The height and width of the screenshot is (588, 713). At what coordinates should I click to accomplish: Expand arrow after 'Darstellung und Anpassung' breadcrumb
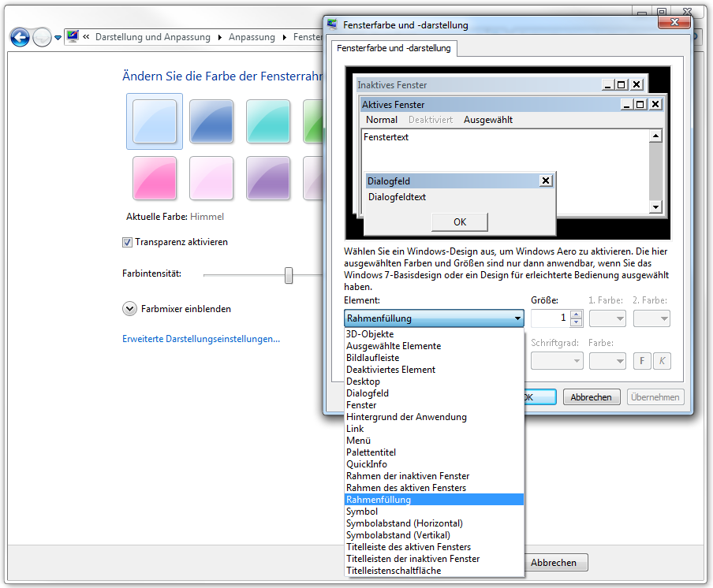pos(219,37)
